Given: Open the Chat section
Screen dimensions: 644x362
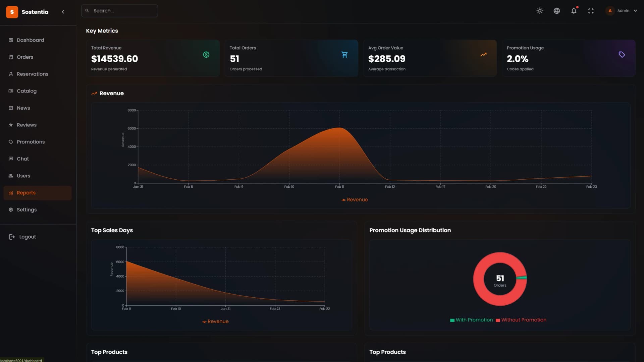Looking at the screenshot, I should 23,159.
